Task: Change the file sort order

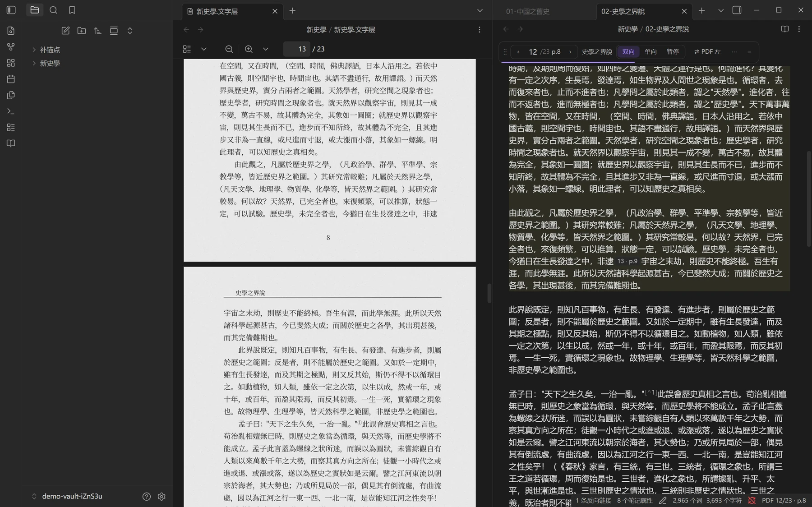Action: [x=98, y=31]
